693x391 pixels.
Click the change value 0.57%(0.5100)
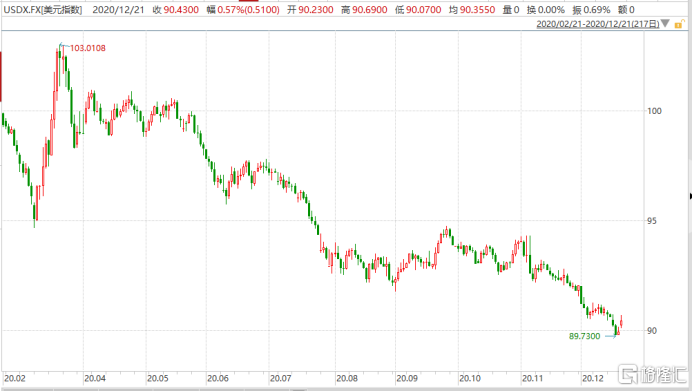248,10
